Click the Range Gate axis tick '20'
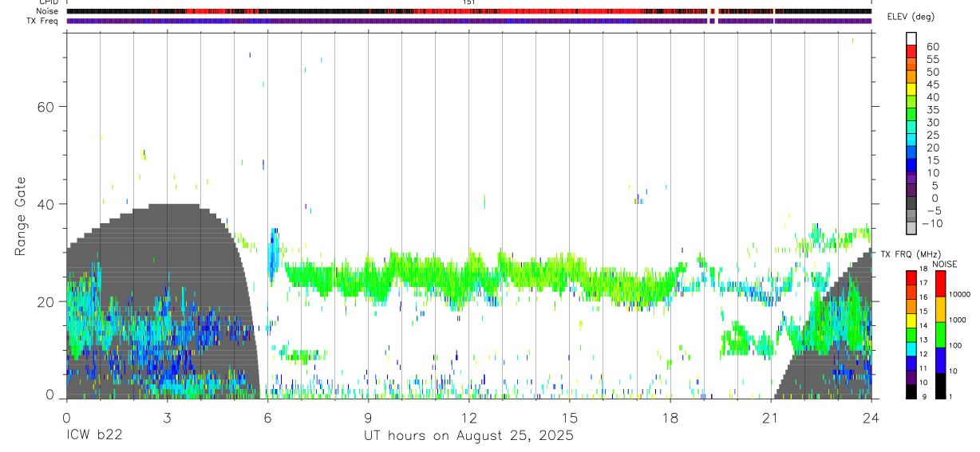The image size is (980, 452). point(47,301)
